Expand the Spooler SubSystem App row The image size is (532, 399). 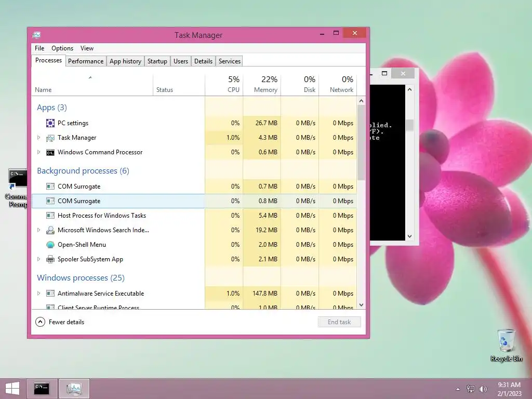click(x=38, y=259)
